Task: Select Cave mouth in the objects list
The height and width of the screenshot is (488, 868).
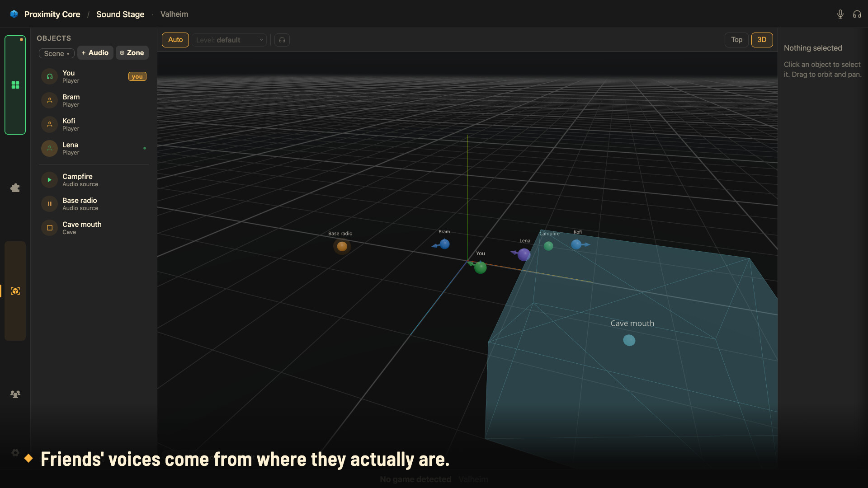Action: [x=94, y=228]
